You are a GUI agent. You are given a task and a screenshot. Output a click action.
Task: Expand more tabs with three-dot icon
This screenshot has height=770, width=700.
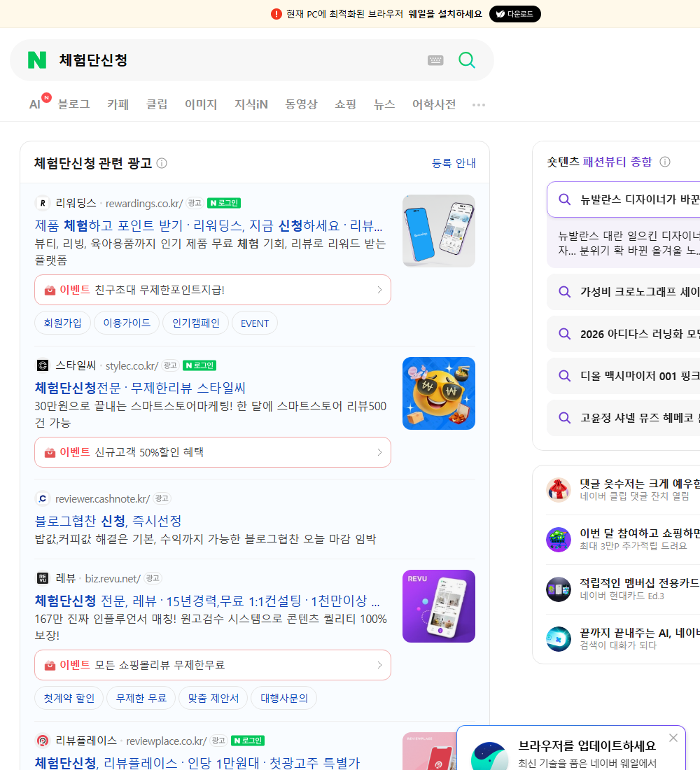(x=479, y=105)
